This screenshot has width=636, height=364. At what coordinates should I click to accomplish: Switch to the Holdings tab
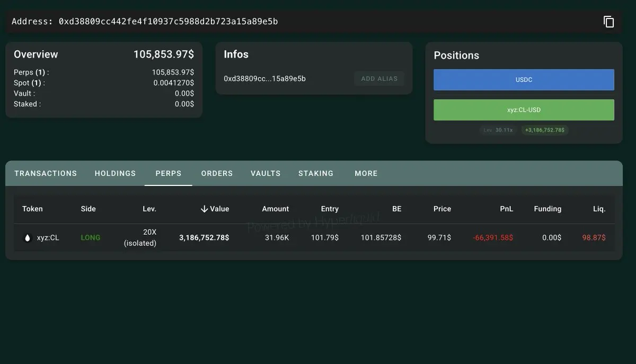click(x=115, y=173)
